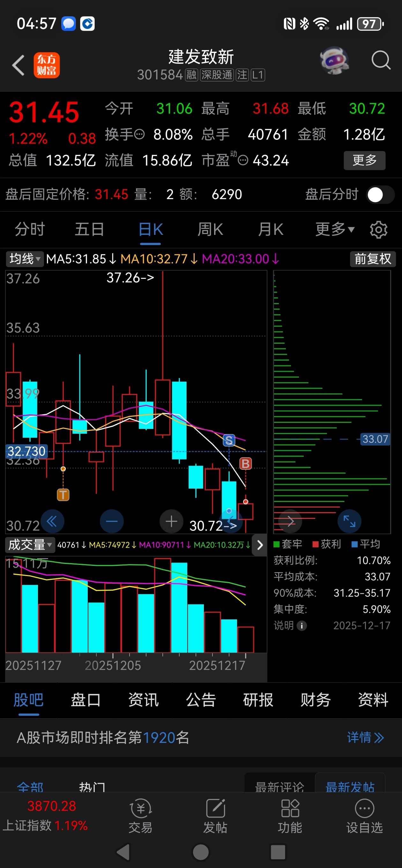Screen dimensions: 402x868
Task: Tap the 32.730 price line label
Action: click(26, 451)
